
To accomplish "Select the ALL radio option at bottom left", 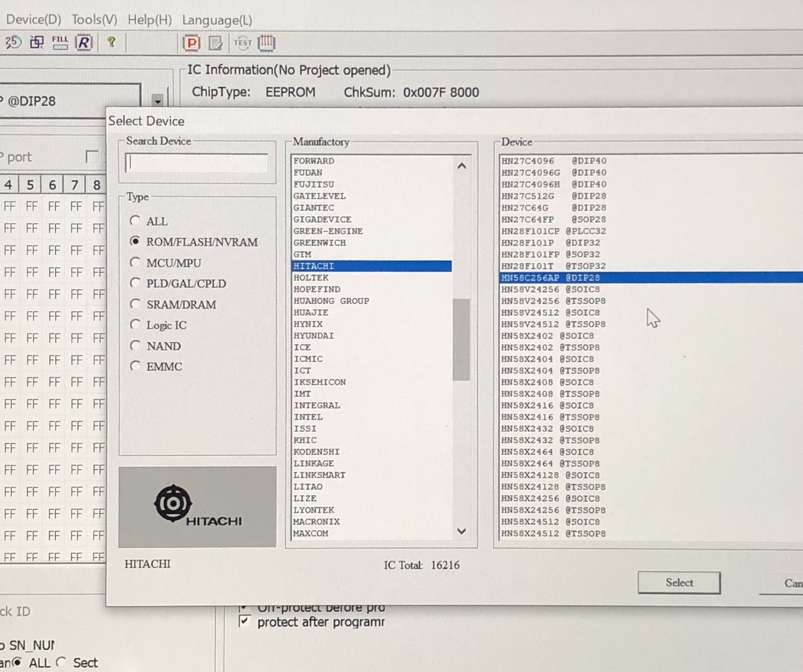I will pyautogui.click(x=17, y=662).
